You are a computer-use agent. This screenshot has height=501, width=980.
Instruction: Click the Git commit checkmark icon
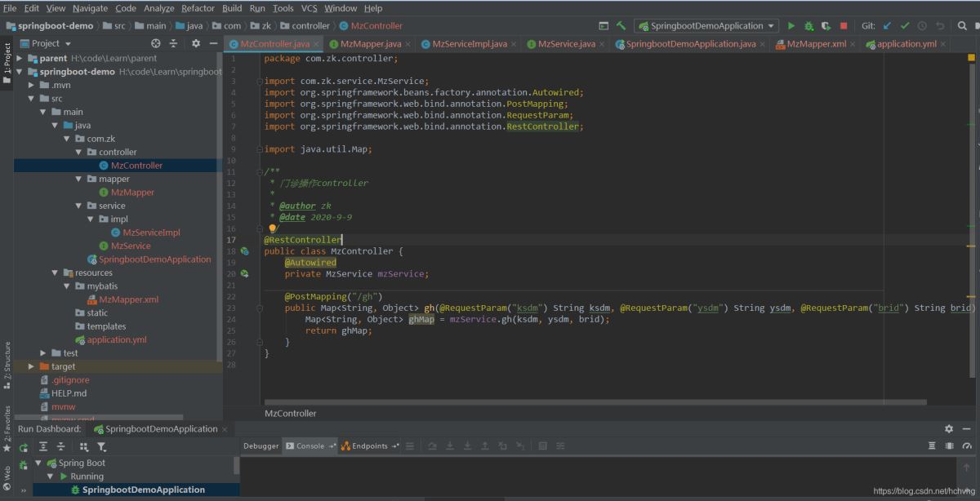click(905, 26)
